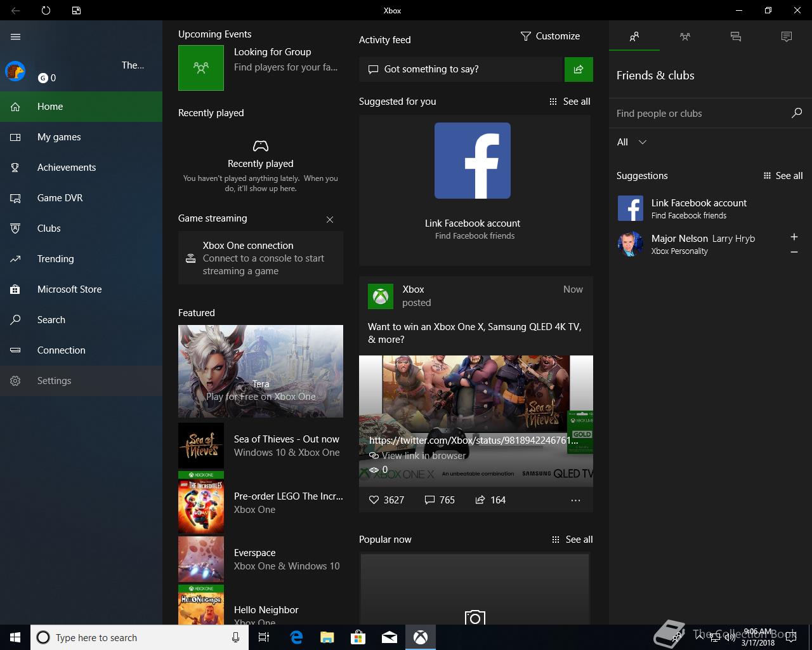Open the Xbox avatar on the activity post
The height and width of the screenshot is (650, 812).
[x=381, y=296]
